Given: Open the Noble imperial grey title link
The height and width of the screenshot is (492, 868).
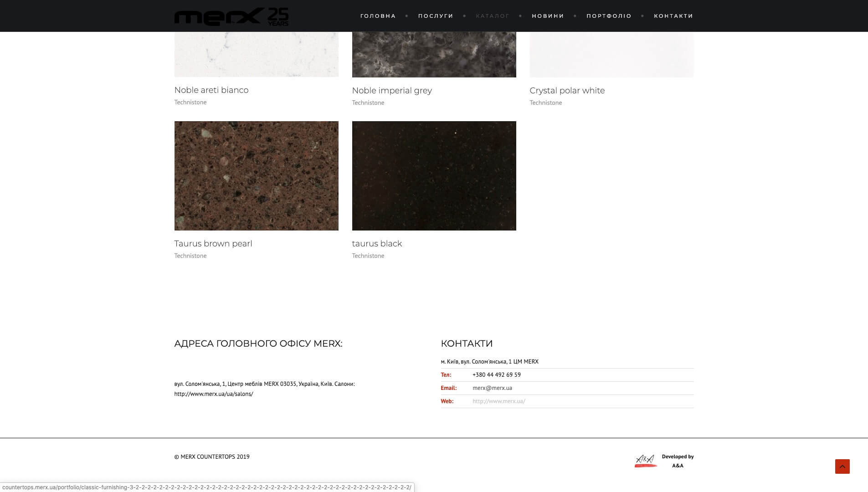Looking at the screenshot, I should pyautogui.click(x=392, y=91).
